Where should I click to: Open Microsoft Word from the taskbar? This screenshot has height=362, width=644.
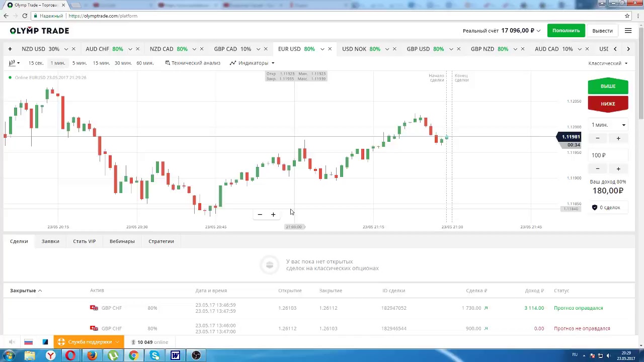pos(175,355)
